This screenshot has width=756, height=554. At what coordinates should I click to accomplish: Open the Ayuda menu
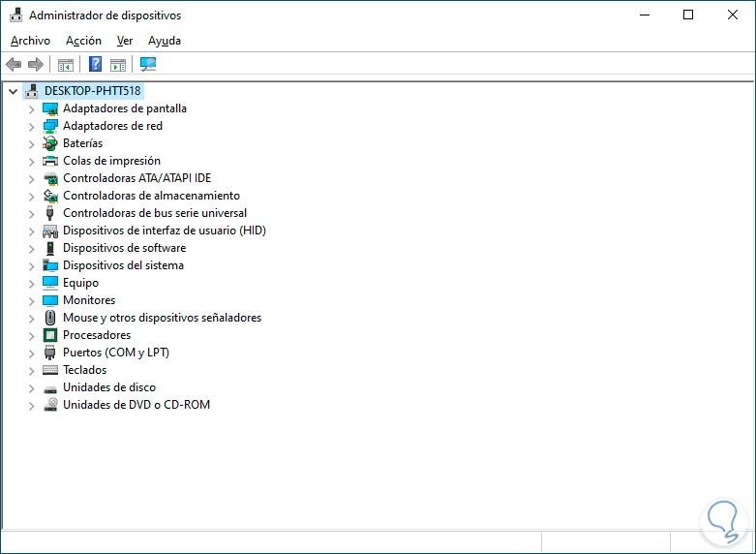coord(165,41)
